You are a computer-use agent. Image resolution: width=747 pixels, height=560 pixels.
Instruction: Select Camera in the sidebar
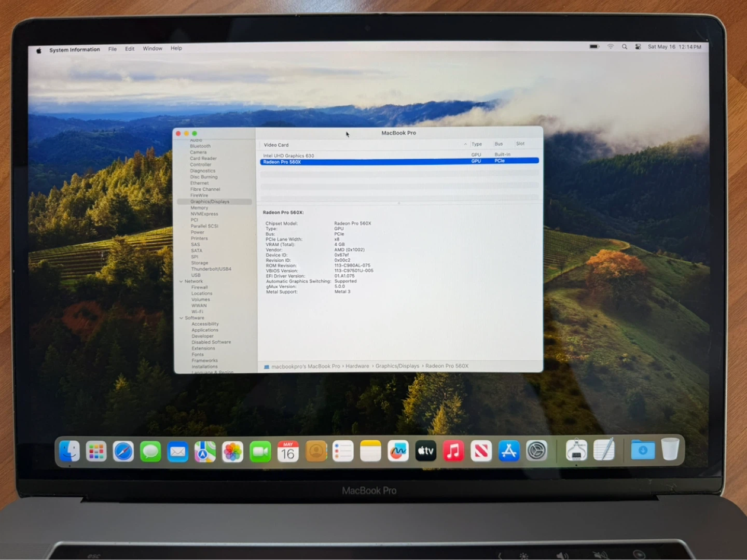pos(198,152)
